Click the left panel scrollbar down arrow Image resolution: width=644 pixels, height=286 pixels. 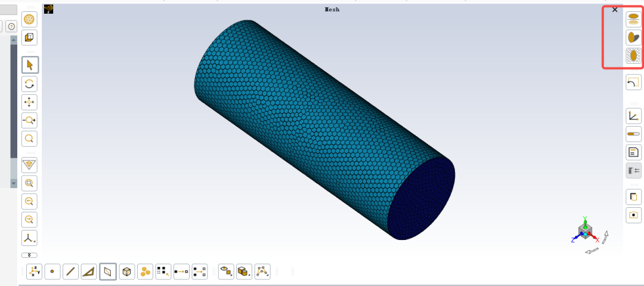pos(14,183)
